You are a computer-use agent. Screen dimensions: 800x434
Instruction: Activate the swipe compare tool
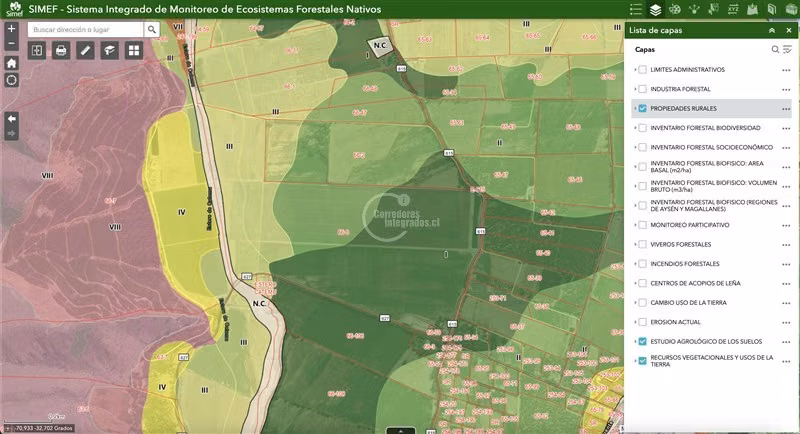tap(37, 50)
